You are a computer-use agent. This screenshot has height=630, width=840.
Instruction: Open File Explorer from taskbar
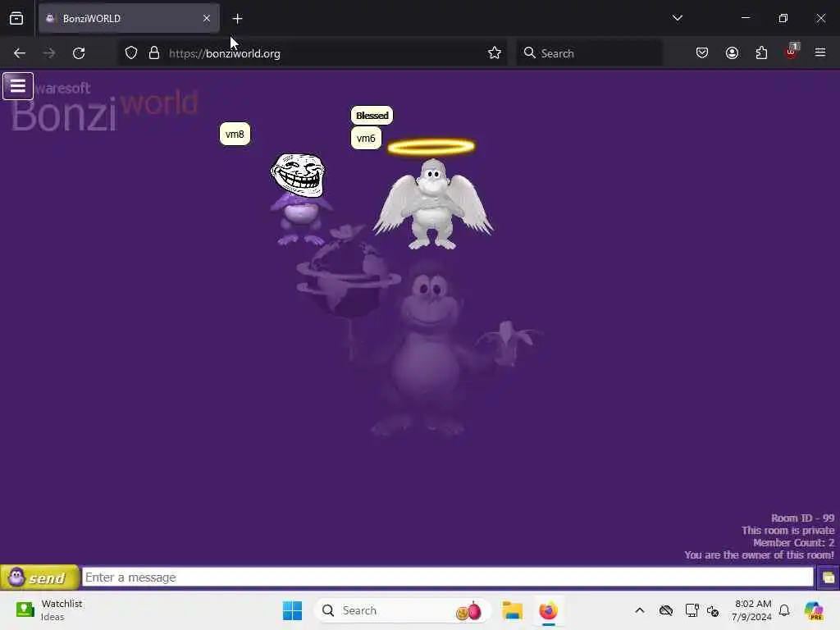point(512,610)
